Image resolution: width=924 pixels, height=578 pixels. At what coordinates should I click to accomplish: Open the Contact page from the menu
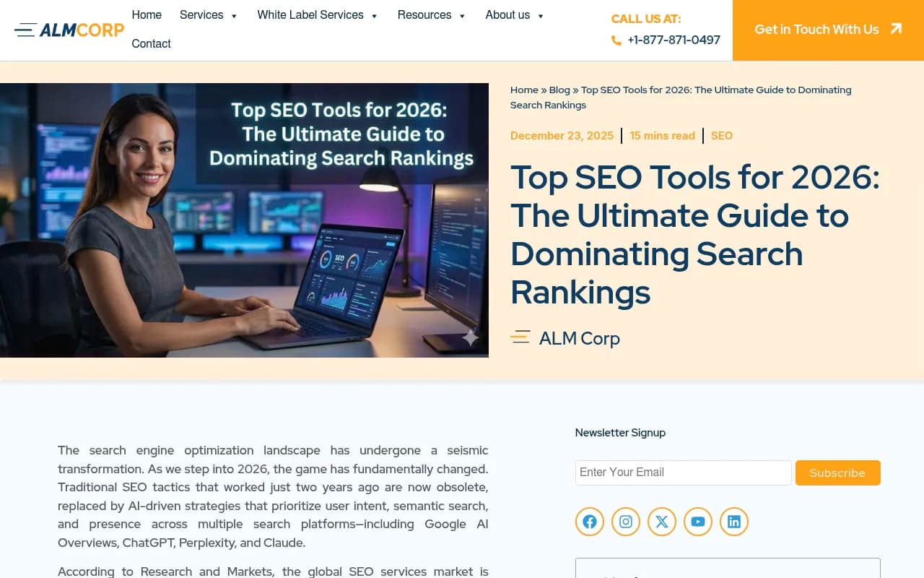pos(151,43)
